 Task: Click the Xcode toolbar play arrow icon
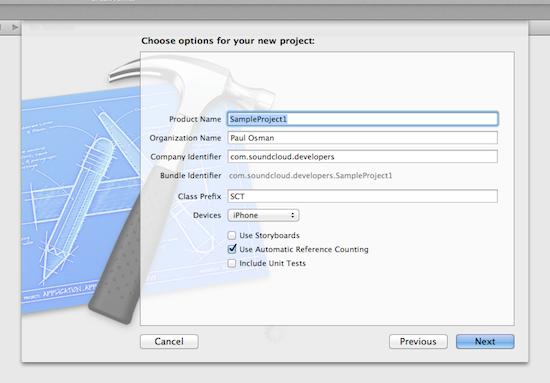point(15,27)
